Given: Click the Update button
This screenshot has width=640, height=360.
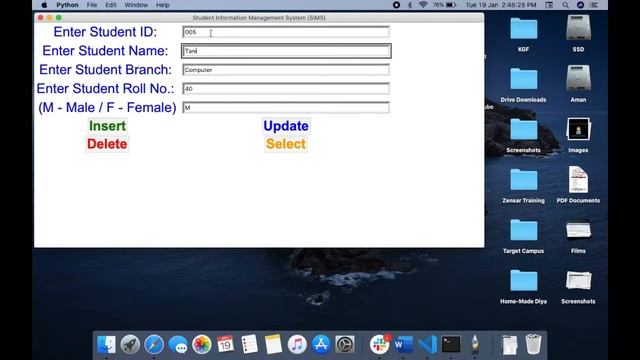Looking at the screenshot, I should pyautogui.click(x=286, y=126).
